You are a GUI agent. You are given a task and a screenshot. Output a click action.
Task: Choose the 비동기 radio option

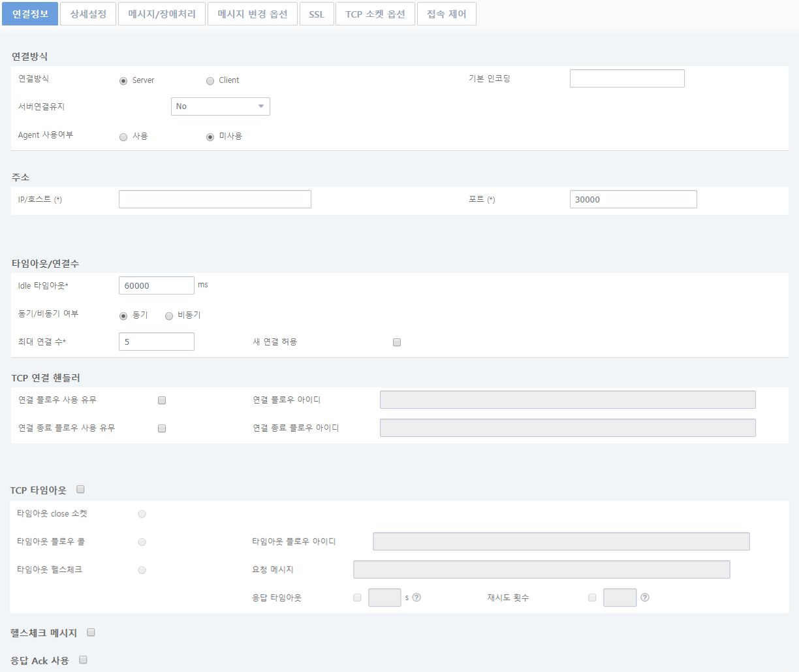click(x=169, y=316)
